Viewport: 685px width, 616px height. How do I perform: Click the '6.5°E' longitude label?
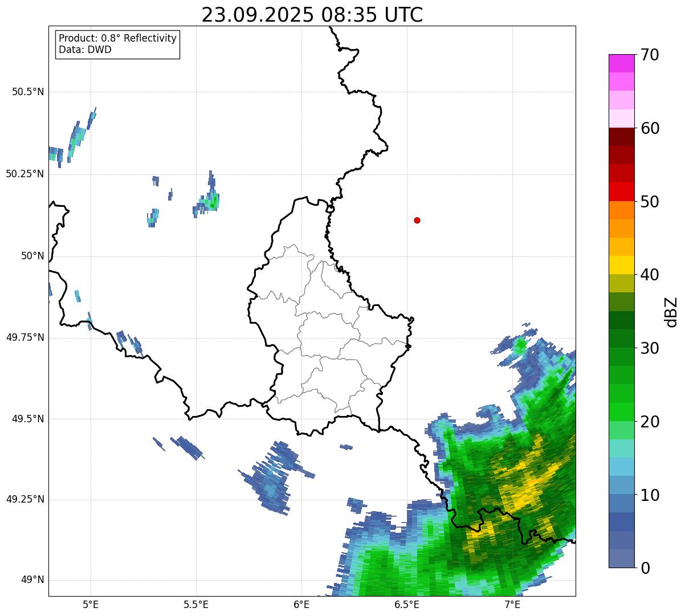coord(407,604)
